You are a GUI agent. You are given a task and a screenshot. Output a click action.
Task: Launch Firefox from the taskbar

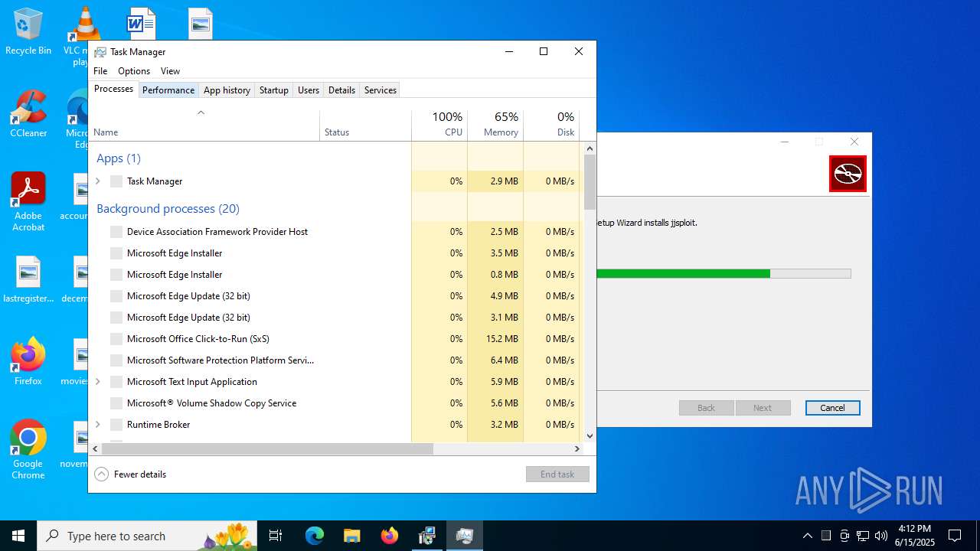pyautogui.click(x=389, y=536)
